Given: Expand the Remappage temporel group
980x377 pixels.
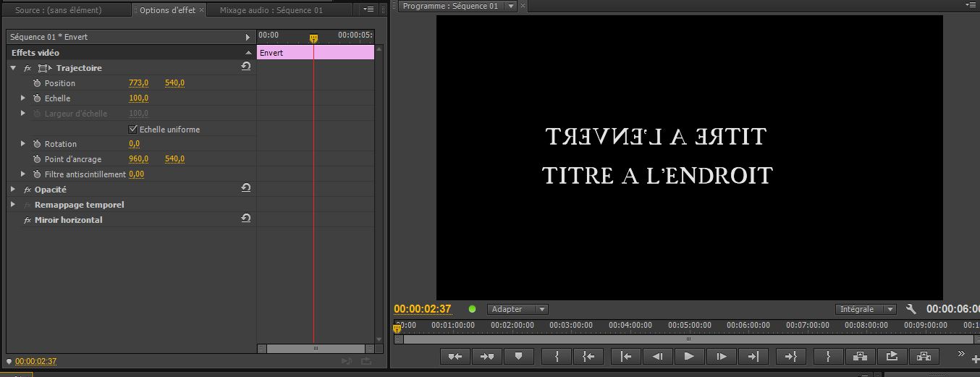Looking at the screenshot, I should click(x=13, y=205).
